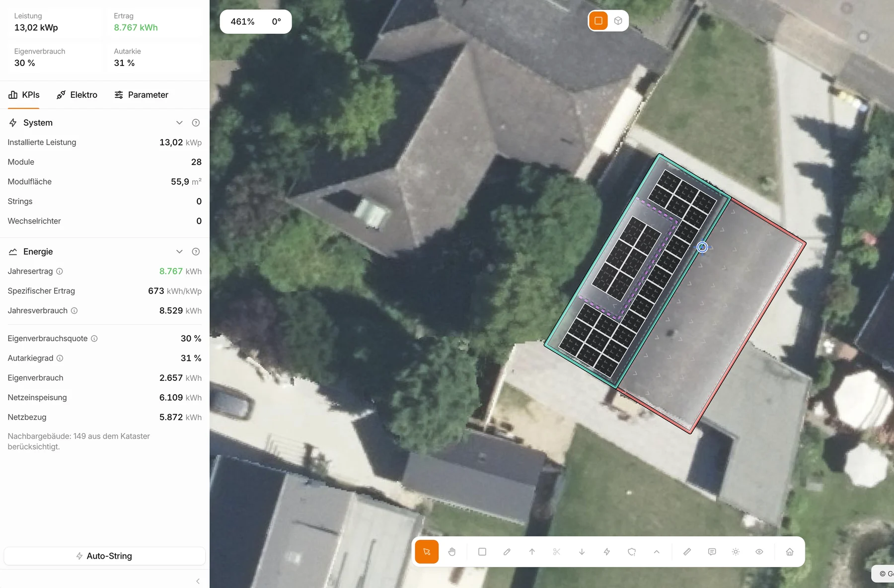The image size is (894, 588).
Task: Toggle the eye visibility icon
Action: point(759,552)
